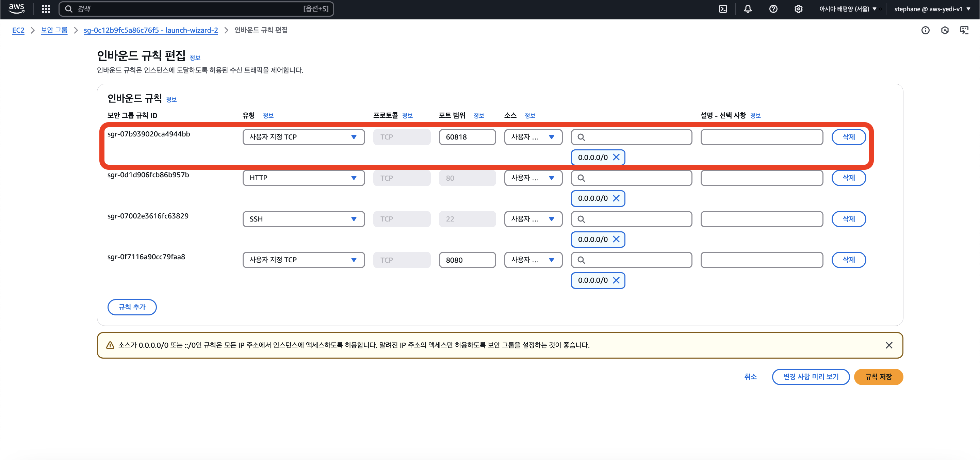This screenshot has width=980, height=460.
Task: Open the type dropdown showing SSH
Action: 303,219
